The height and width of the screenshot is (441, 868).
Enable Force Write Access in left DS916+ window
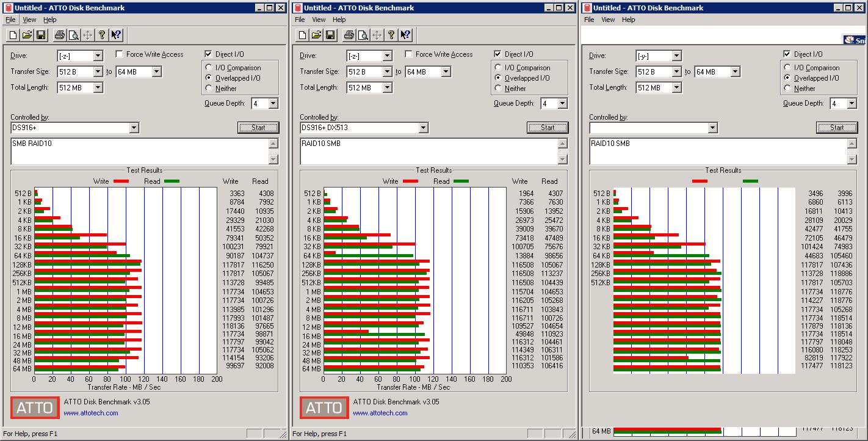(x=120, y=54)
